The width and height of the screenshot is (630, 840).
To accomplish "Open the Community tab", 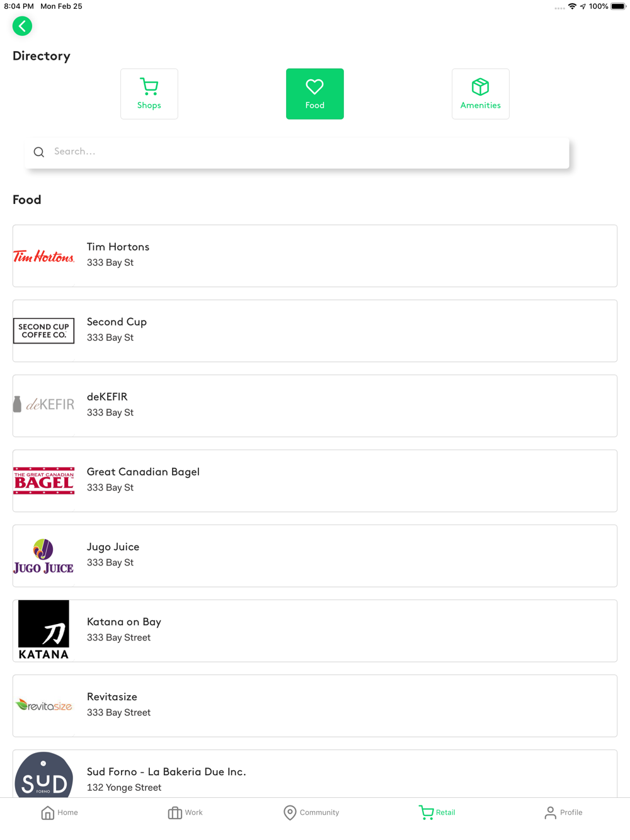I will (x=311, y=812).
